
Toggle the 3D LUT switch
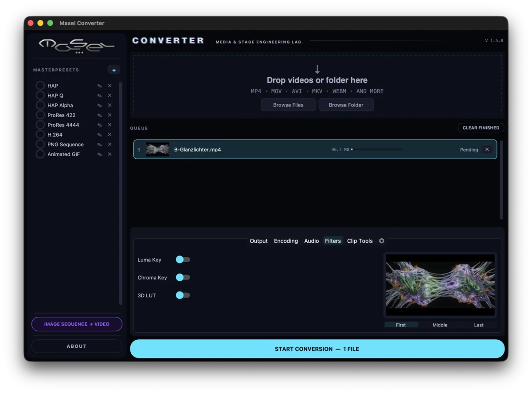pyautogui.click(x=183, y=295)
